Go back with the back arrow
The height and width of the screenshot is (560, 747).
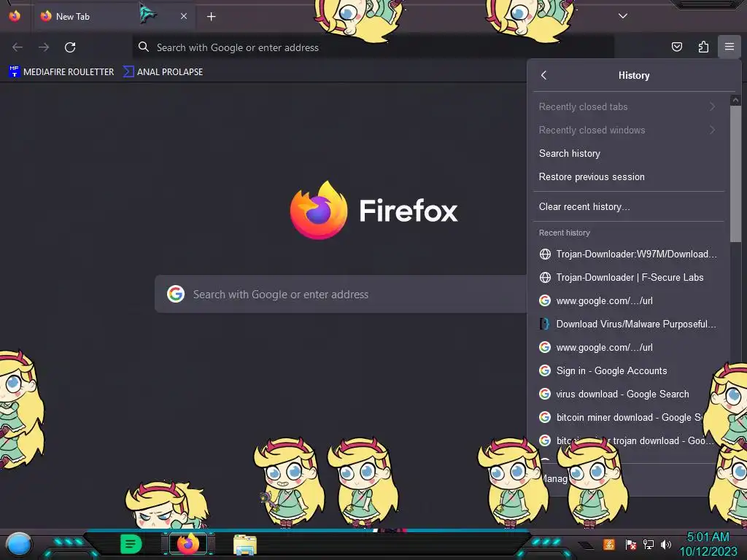pos(18,47)
